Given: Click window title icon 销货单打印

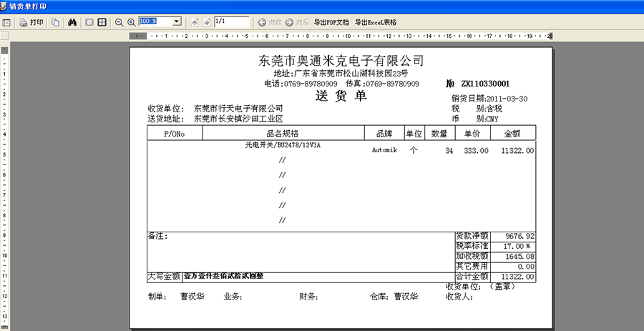Looking at the screenshot, I should [4, 6].
